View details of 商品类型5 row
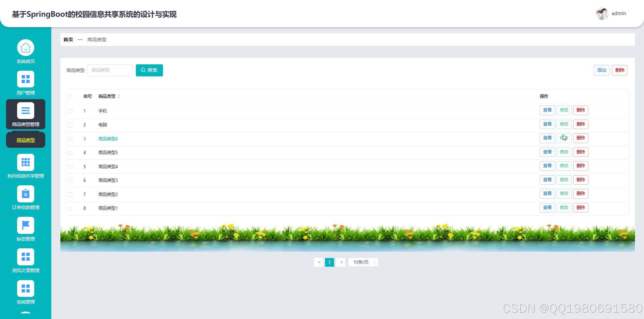 547,152
